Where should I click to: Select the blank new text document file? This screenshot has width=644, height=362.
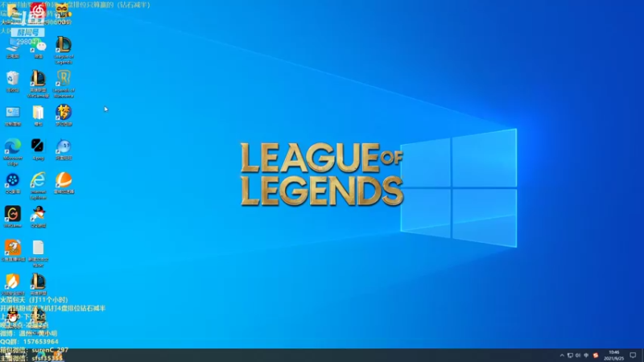click(38, 253)
